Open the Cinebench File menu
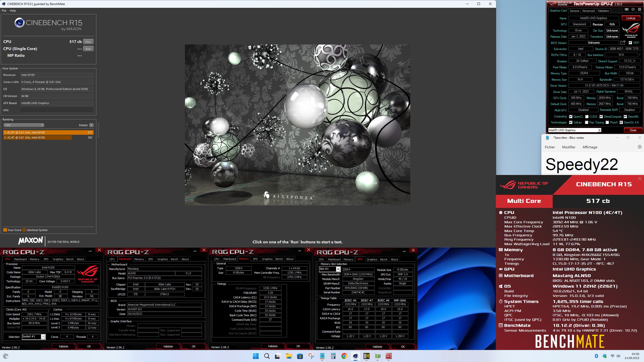The height and width of the screenshot is (362, 644). pos(4,11)
